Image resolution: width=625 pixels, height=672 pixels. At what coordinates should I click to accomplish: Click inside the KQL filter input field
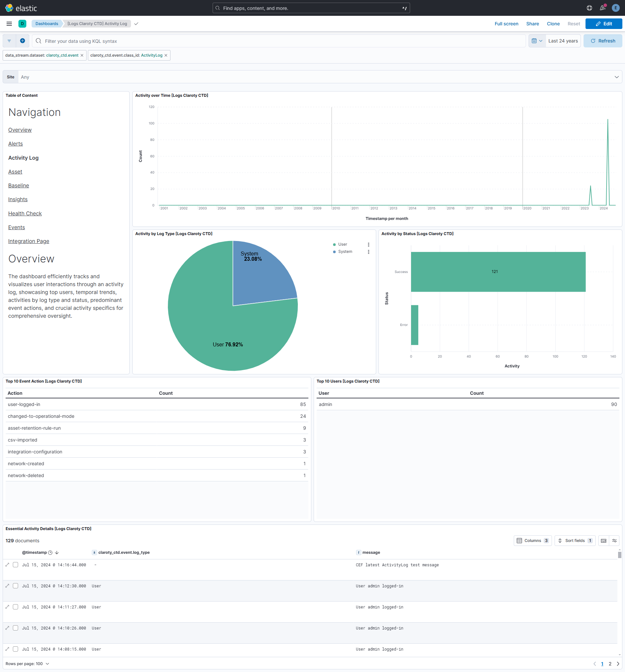(169, 41)
